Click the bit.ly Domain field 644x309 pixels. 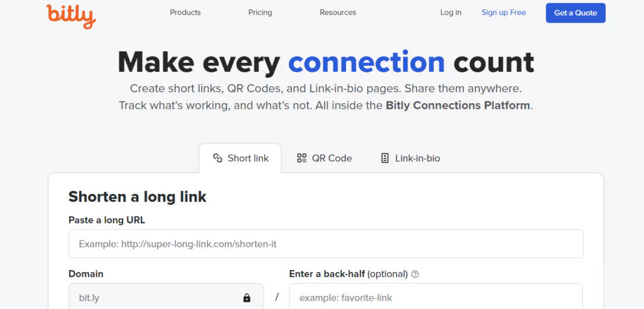(x=166, y=298)
